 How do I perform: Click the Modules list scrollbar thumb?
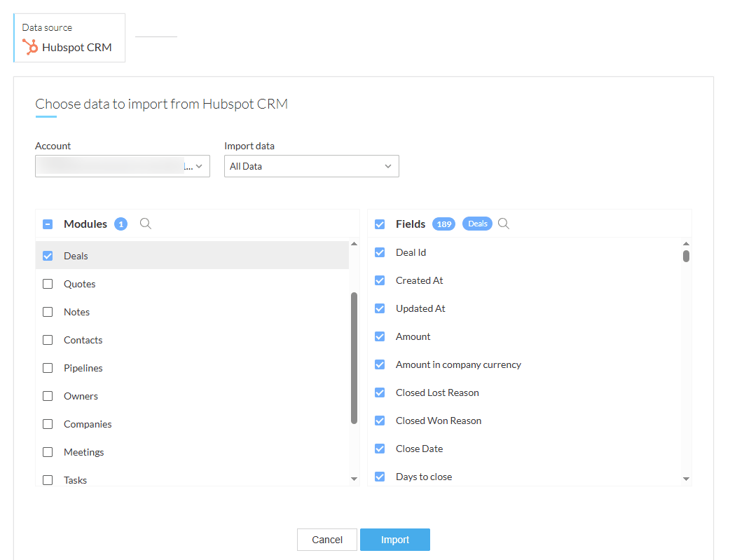[x=354, y=358]
